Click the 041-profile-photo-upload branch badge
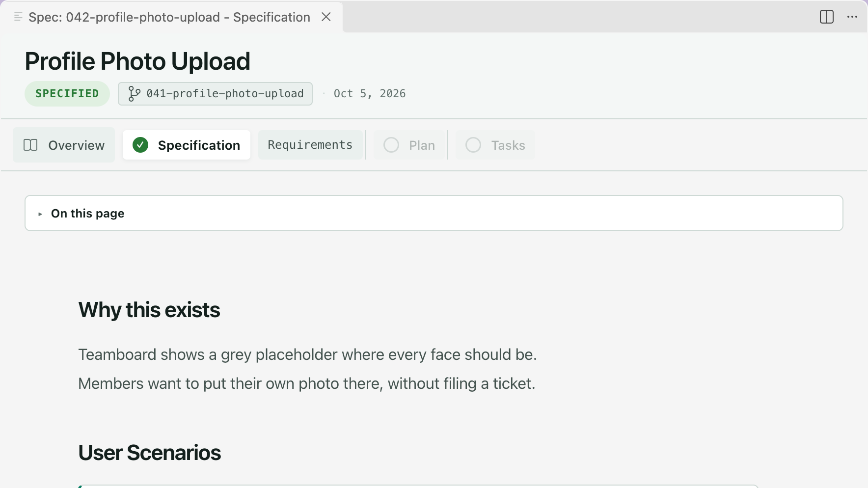This screenshot has width=868, height=488. coord(215,94)
